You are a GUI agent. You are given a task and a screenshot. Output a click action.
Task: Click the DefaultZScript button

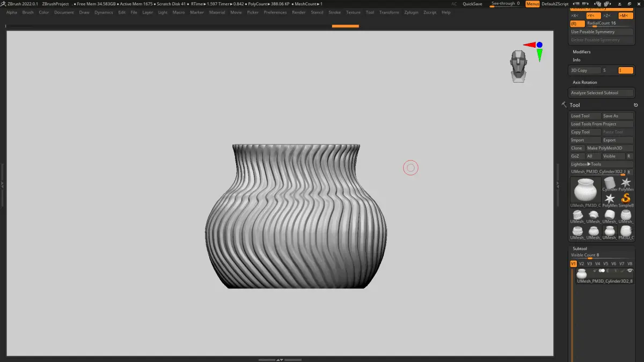tap(555, 4)
